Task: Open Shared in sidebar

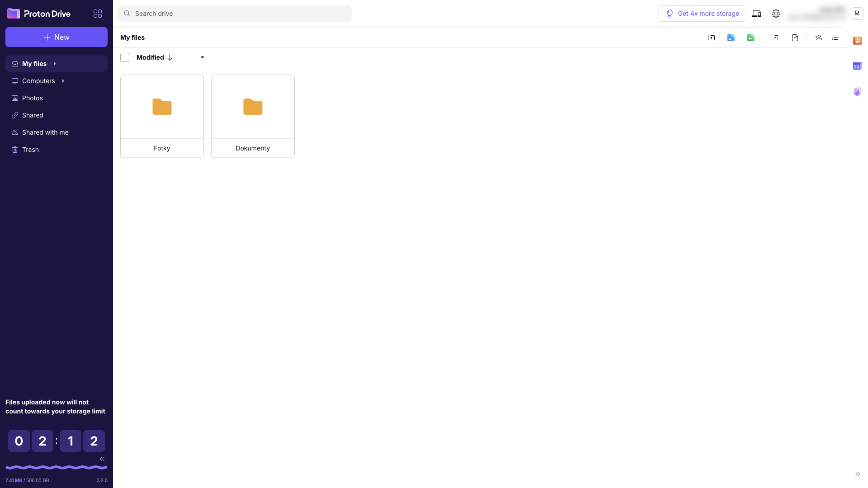Action: 57,115
